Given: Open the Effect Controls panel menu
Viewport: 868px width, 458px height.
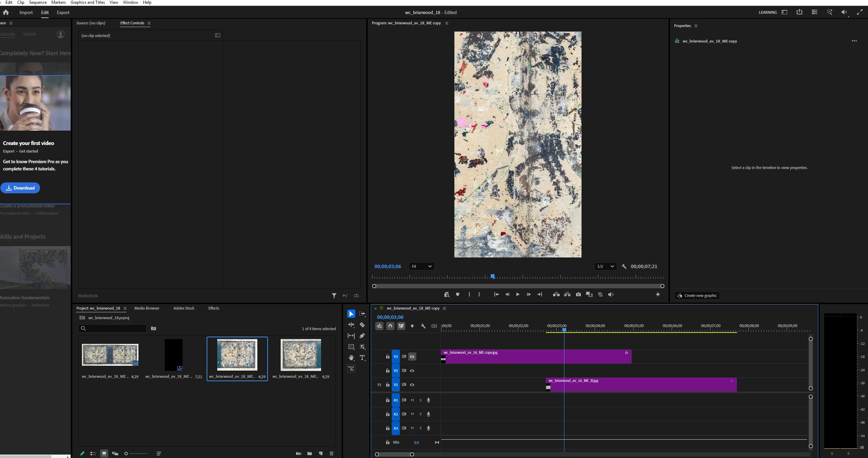Looking at the screenshot, I should click(149, 23).
